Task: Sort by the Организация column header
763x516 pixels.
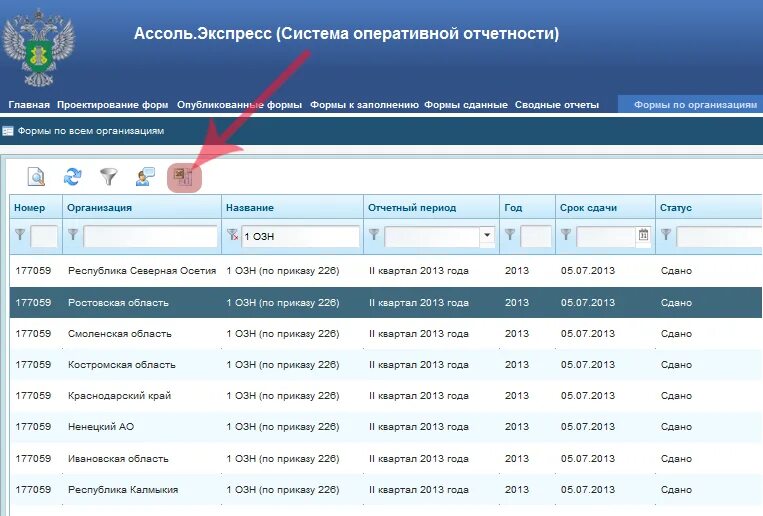Action: 142,207
